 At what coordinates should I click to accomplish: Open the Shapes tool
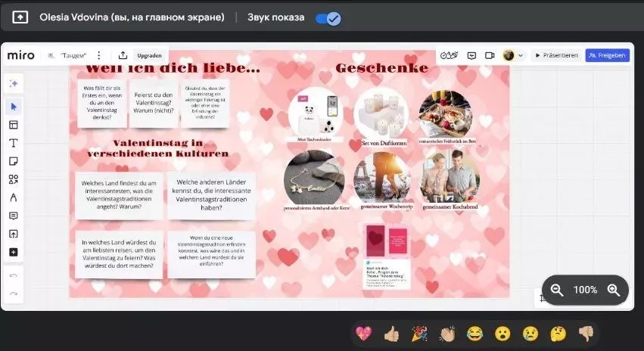tap(14, 179)
